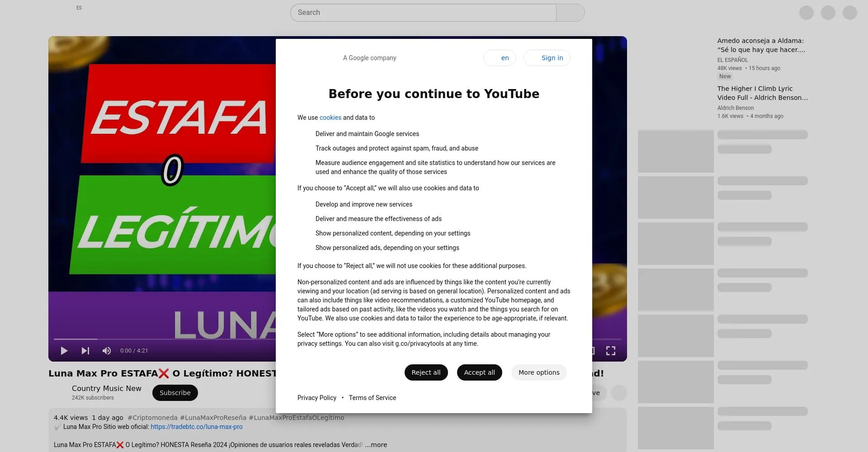
Task: Click the '4.4K views' text
Action: (71, 418)
